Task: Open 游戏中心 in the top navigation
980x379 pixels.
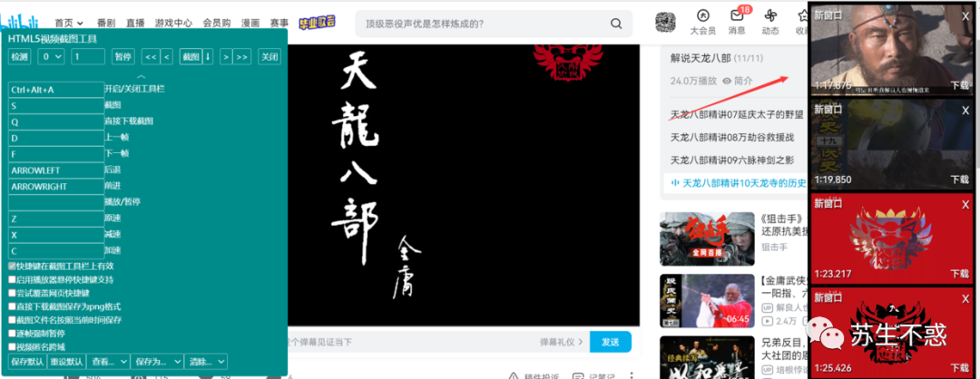Action: point(173,23)
